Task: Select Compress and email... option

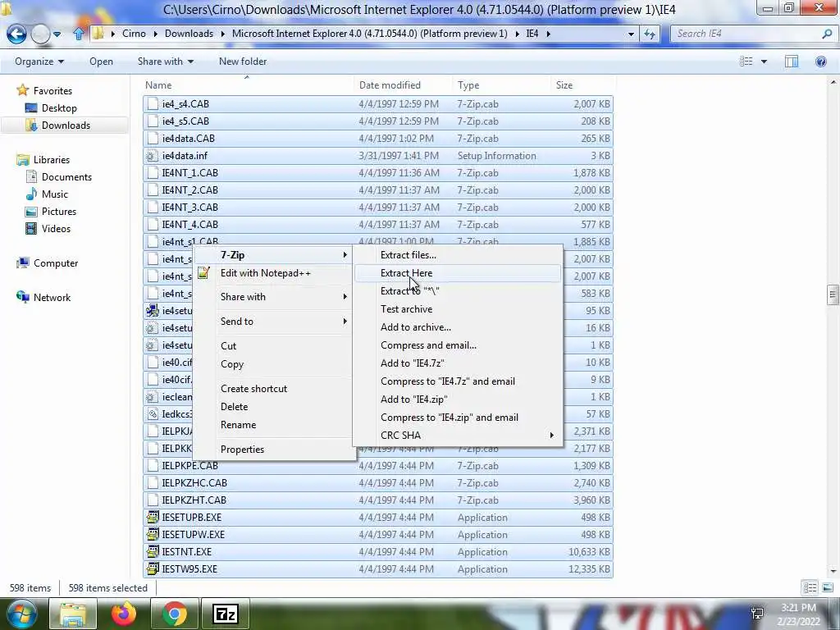Action: [458, 345]
